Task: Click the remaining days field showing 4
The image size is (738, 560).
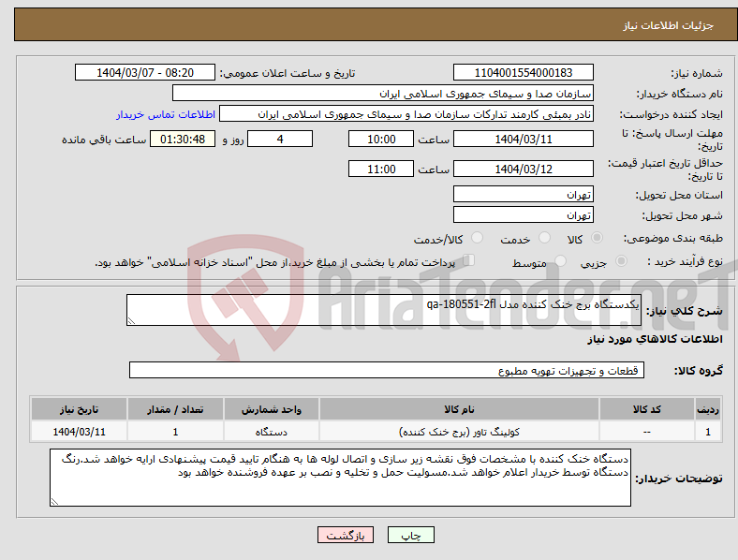Action: coord(280,139)
